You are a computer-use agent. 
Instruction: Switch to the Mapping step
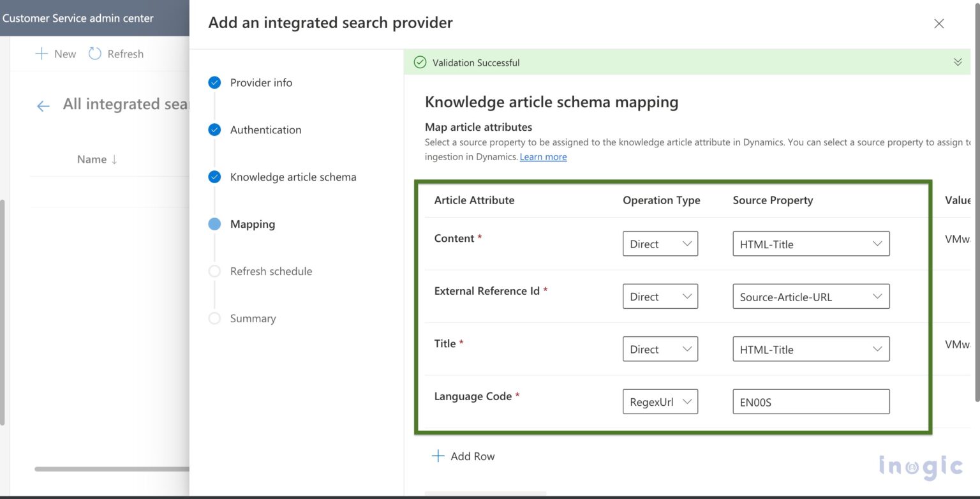point(253,224)
